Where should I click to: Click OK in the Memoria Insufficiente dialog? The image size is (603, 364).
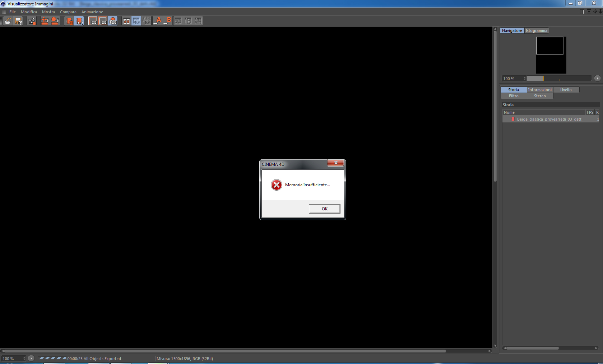[325, 209]
